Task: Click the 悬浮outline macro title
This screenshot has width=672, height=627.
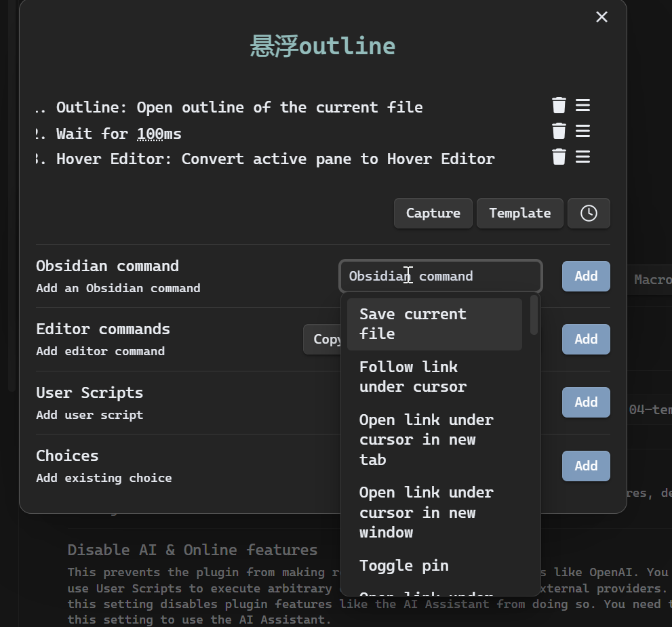Action: pyautogui.click(x=322, y=46)
